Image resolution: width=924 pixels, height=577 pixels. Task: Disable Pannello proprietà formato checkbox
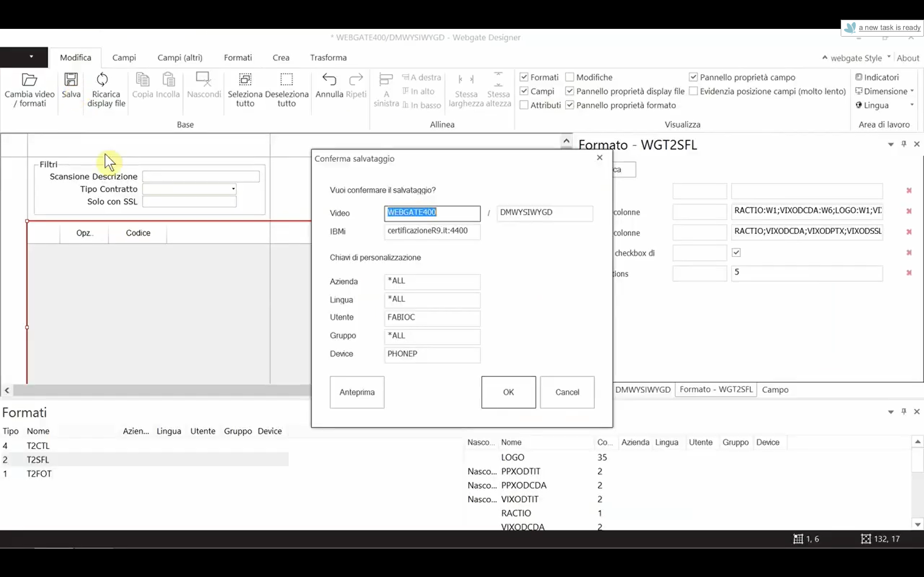[570, 105]
